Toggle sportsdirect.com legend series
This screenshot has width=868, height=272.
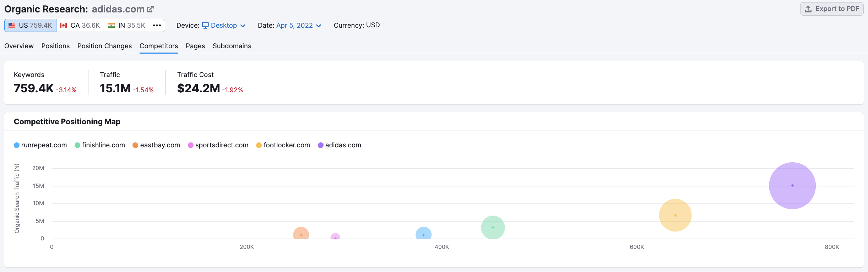[218, 145]
